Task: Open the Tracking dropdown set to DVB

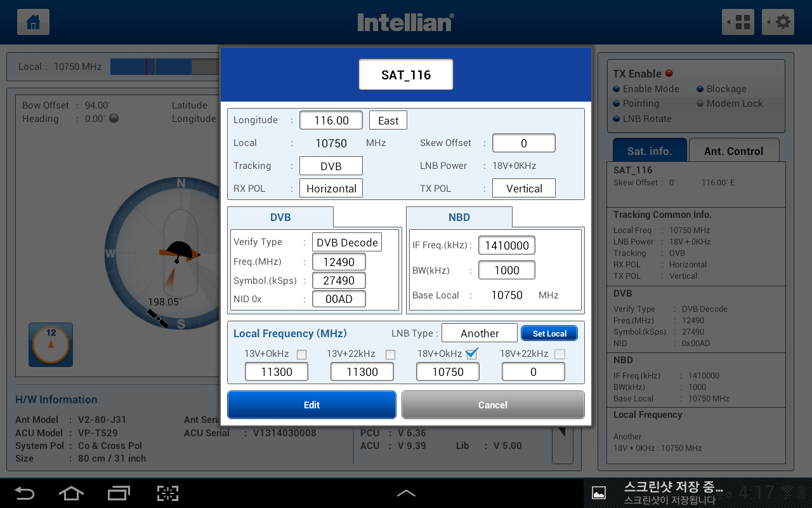Action: coord(331,166)
